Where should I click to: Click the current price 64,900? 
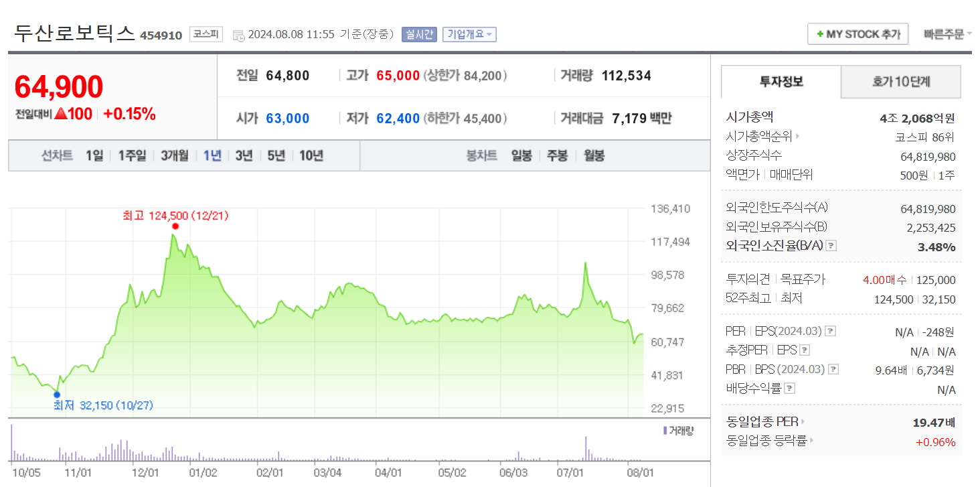coord(59,87)
